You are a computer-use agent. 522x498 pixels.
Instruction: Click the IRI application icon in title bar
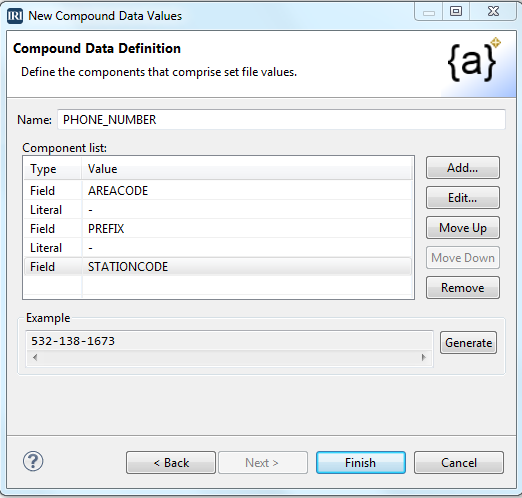click(15, 16)
